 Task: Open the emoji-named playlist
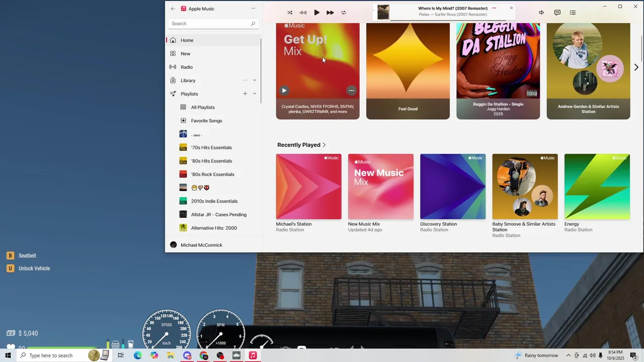(213, 188)
